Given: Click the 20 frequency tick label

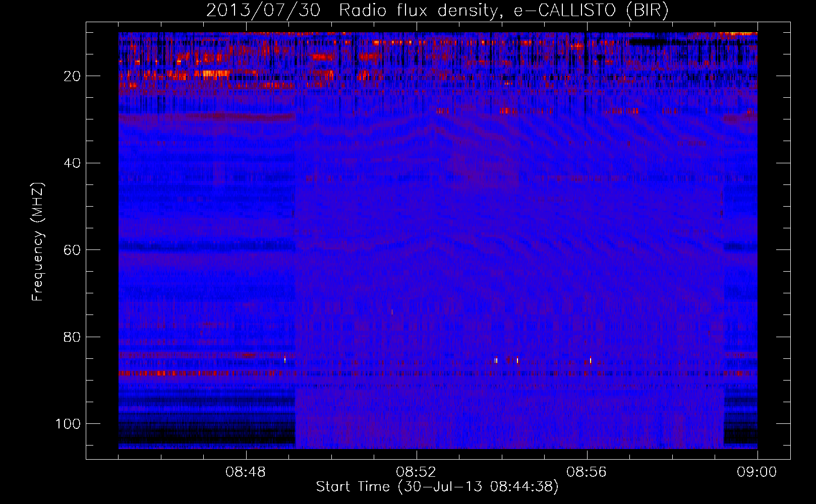Looking at the screenshot, I should click(x=73, y=76).
